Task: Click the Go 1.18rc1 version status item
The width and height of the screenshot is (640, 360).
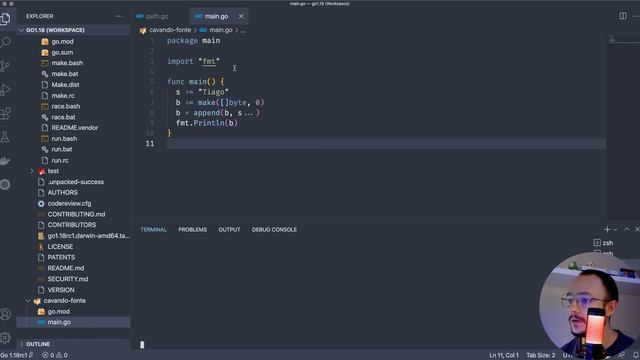Action: point(16,355)
